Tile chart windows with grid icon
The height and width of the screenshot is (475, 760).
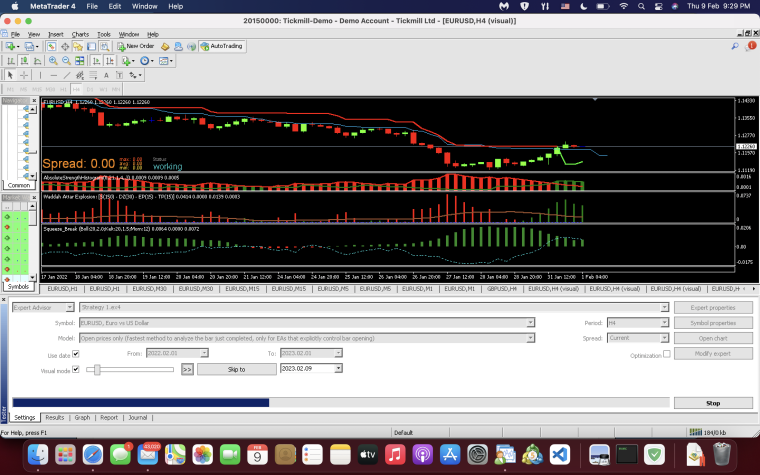point(79,61)
